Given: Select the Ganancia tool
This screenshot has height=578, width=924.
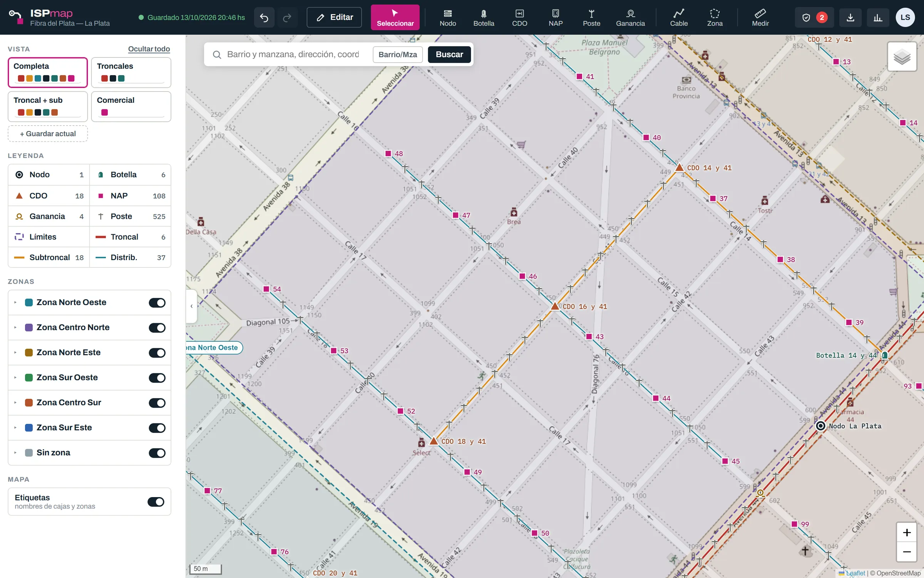Looking at the screenshot, I should tap(630, 17).
